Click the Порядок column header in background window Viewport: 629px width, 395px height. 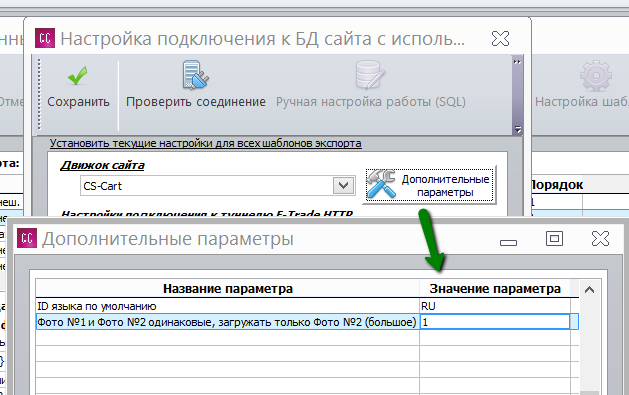click(556, 185)
